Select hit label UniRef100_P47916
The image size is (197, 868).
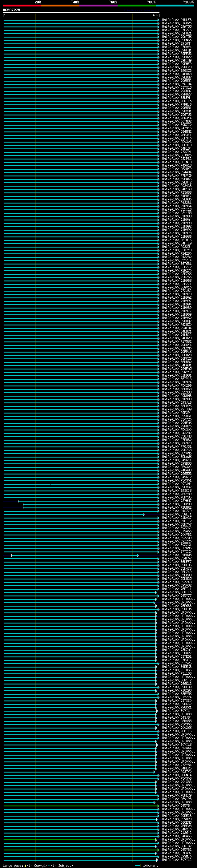[x=177, y=128]
